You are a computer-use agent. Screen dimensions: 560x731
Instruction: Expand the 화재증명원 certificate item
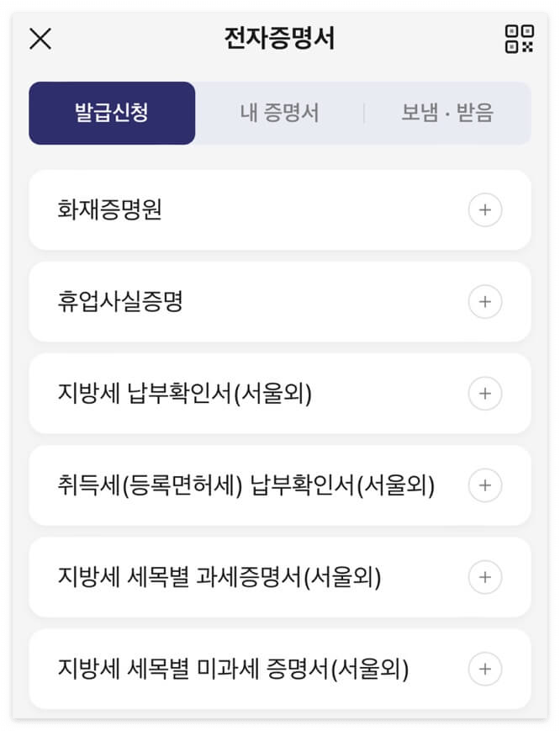click(x=485, y=210)
